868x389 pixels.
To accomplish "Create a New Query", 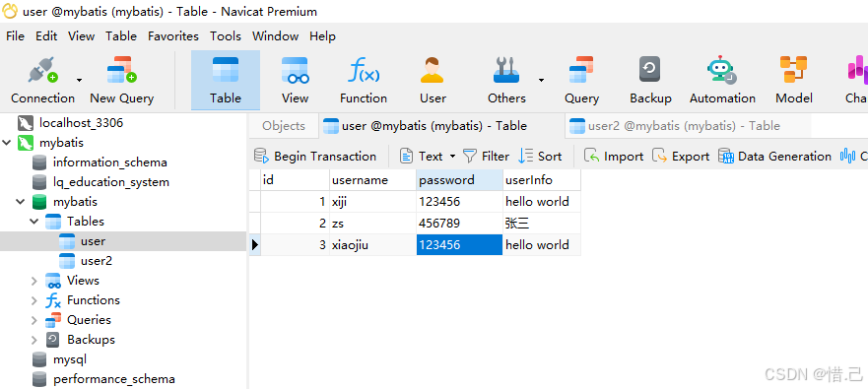I will (x=122, y=80).
